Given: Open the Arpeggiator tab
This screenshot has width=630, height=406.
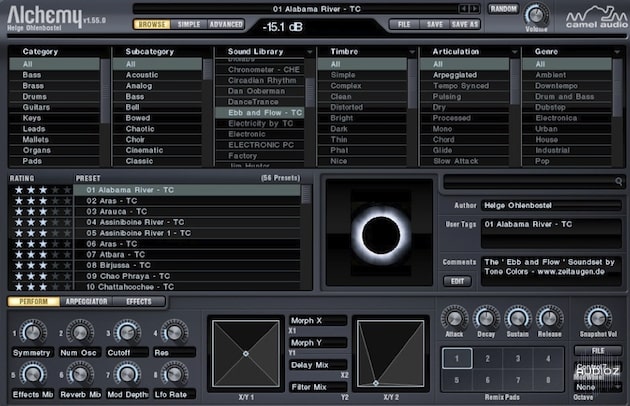Looking at the screenshot, I should (x=86, y=301).
